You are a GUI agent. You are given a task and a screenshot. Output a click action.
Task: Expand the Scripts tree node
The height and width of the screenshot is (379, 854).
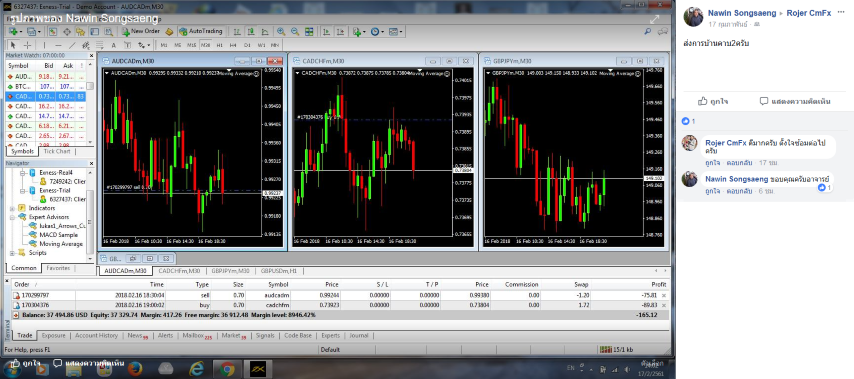pyautogui.click(x=12, y=253)
